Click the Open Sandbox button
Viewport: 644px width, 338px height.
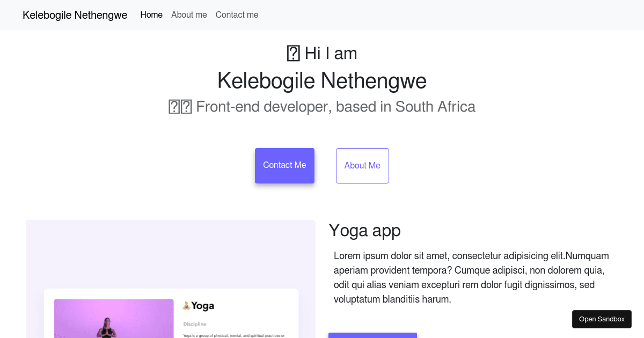[602, 319]
